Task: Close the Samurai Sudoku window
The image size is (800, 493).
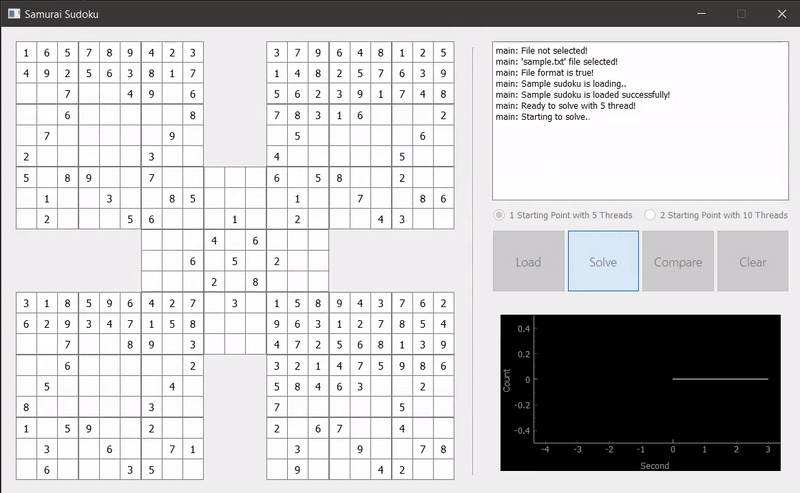Action: 782,14
